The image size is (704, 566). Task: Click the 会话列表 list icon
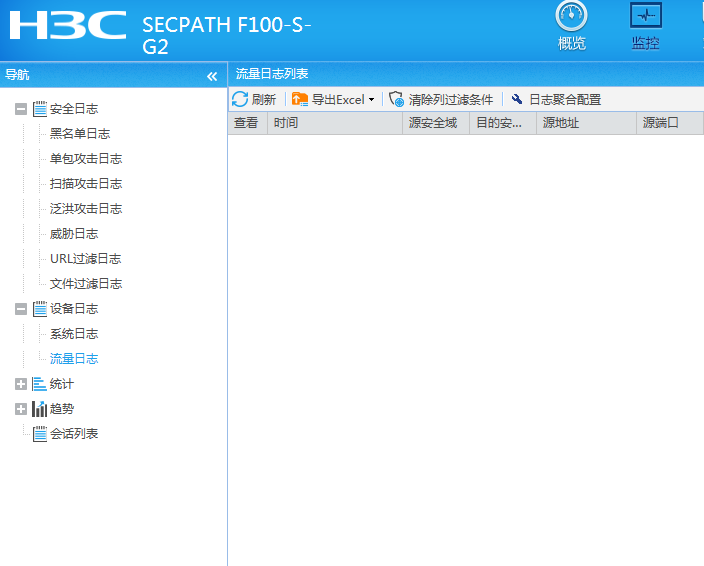(40, 434)
